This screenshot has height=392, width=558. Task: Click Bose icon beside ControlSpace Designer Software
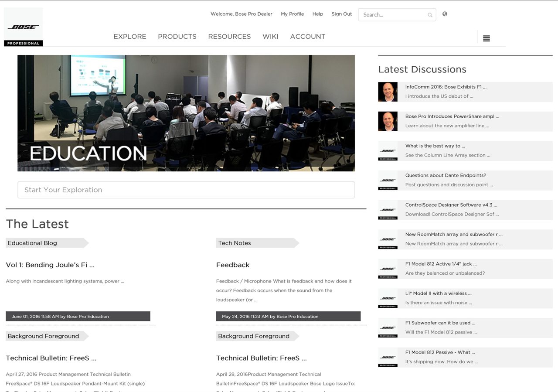click(388, 210)
